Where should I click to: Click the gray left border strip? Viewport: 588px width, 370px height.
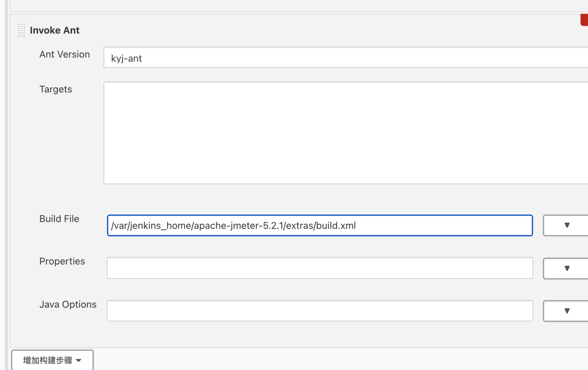pos(7,185)
